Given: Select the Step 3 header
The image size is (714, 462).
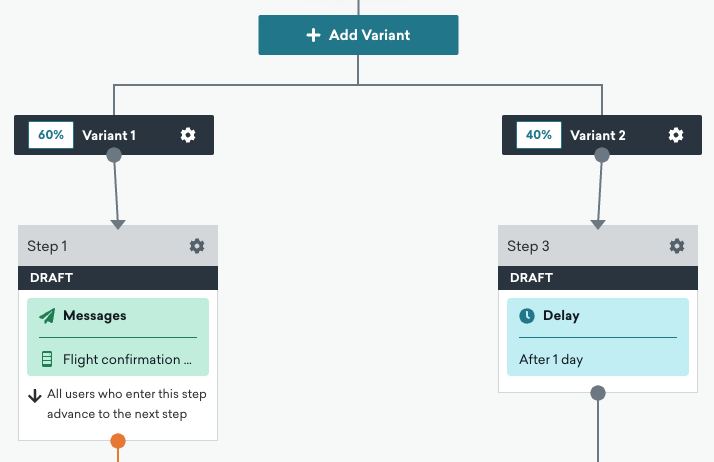Looking at the screenshot, I should (598, 246).
